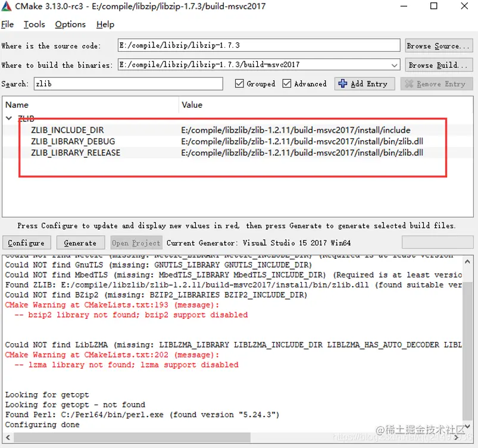Click the Configure button
This screenshot has height=448, width=478.
[27, 243]
